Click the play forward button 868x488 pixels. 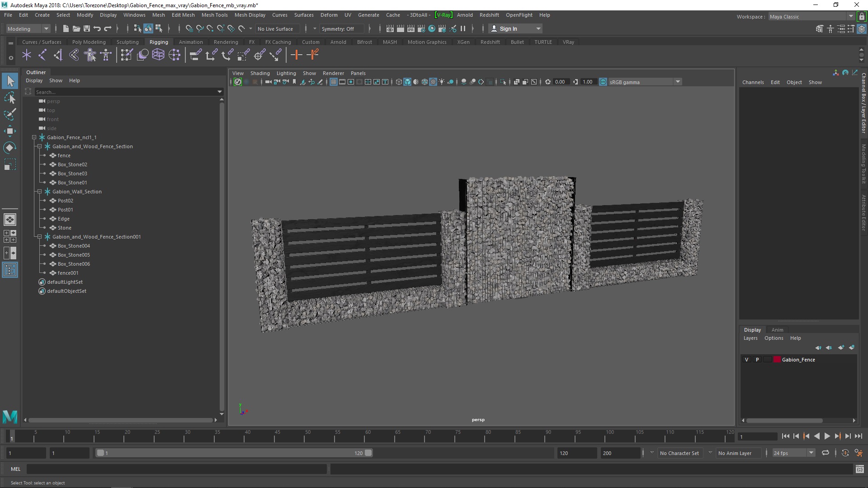click(x=827, y=436)
